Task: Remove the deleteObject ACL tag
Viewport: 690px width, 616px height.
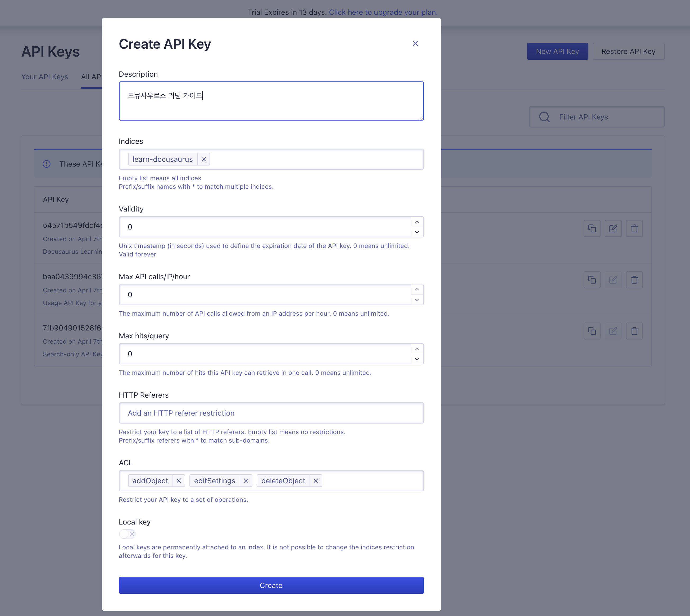Action: pos(316,481)
